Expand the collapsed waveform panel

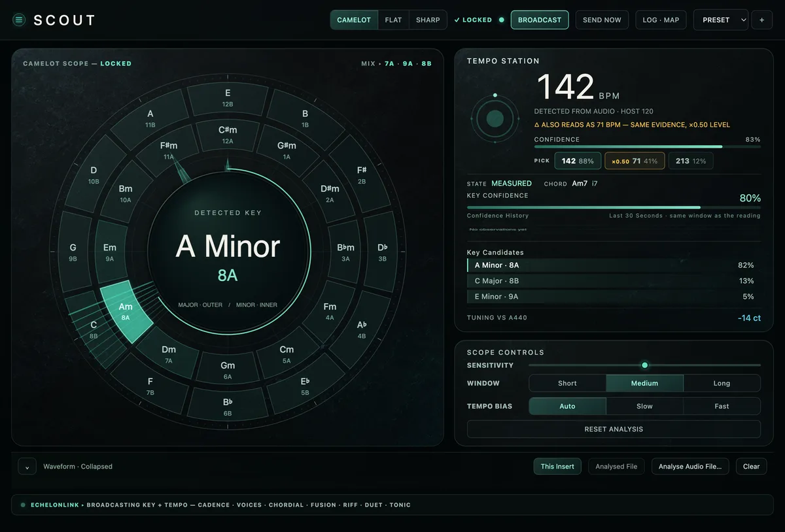(27, 467)
